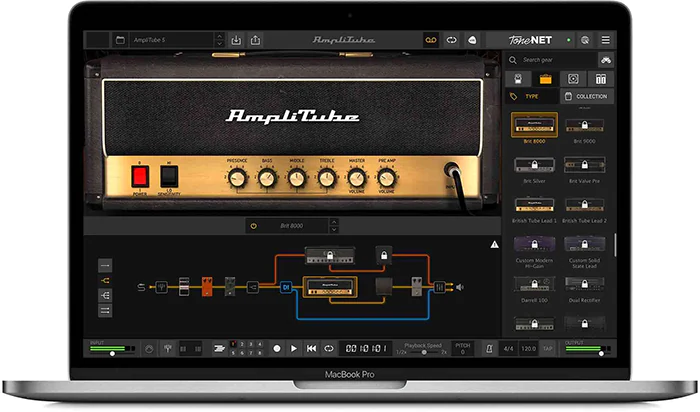Click the Rewind to start button

click(311, 349)
